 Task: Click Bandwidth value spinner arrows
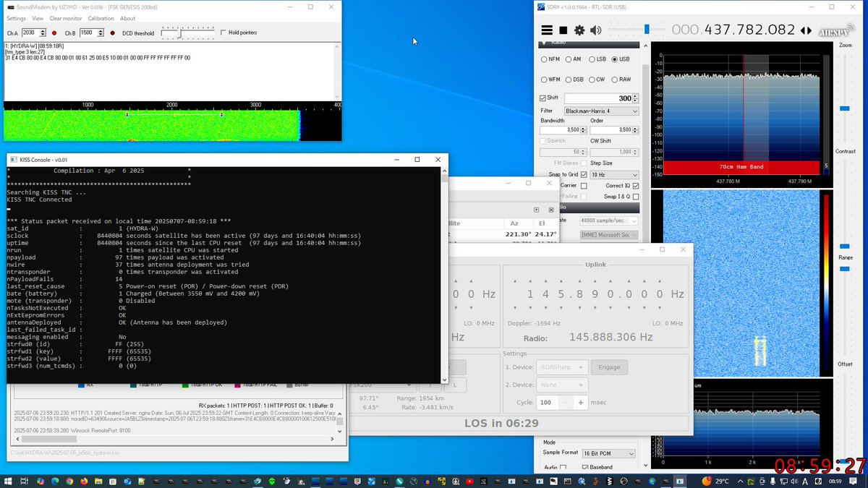[584, 129]
